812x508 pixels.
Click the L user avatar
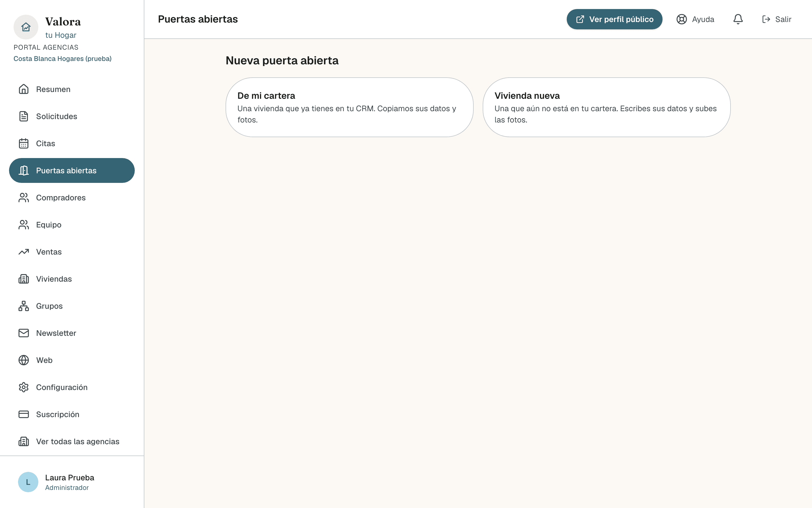pyautogui.click(x=28, y=482)
